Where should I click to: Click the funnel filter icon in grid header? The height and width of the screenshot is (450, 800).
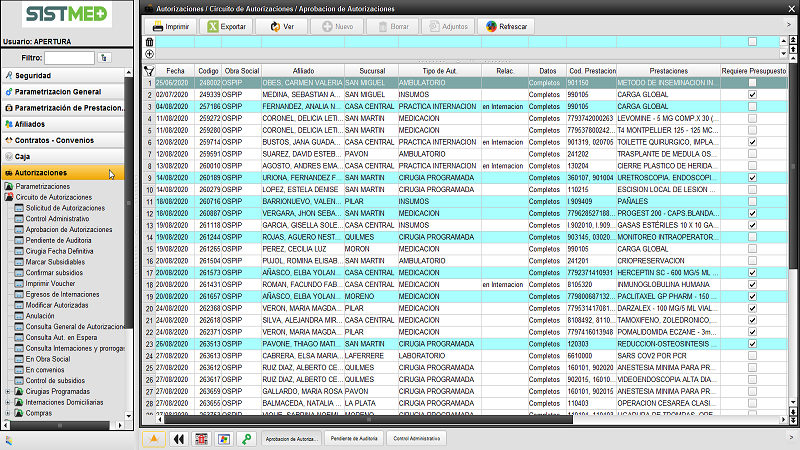150,71
